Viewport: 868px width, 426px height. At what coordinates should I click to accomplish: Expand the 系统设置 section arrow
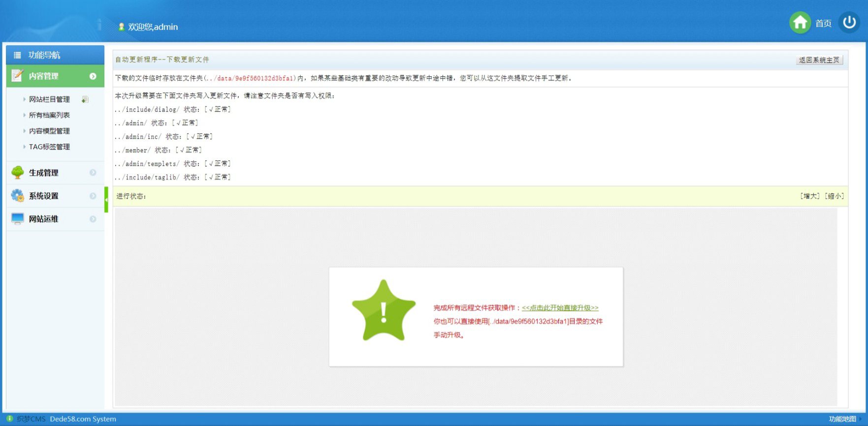click(93, 196)
